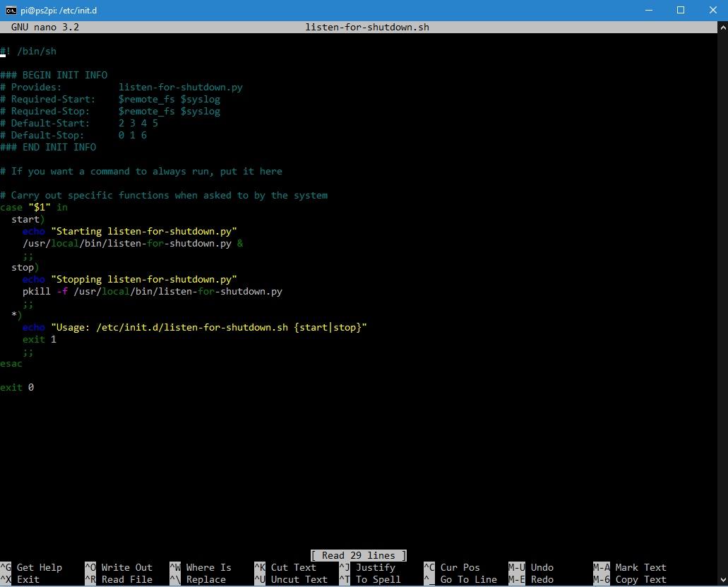The width and height of the screenshot is (728, 587).
Task: Click the '### BEGIN INIT INFO' line
Action: click(x=54, y=76)
